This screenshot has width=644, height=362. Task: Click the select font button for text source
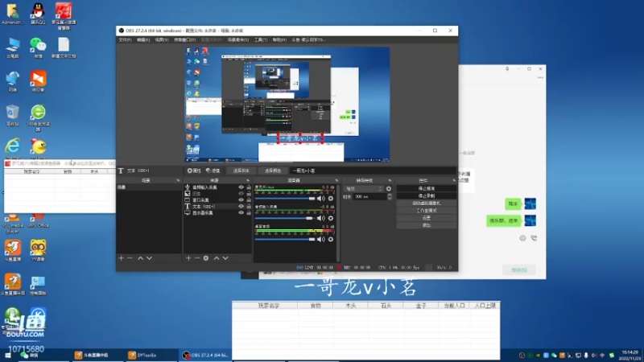tap(241, 171)
